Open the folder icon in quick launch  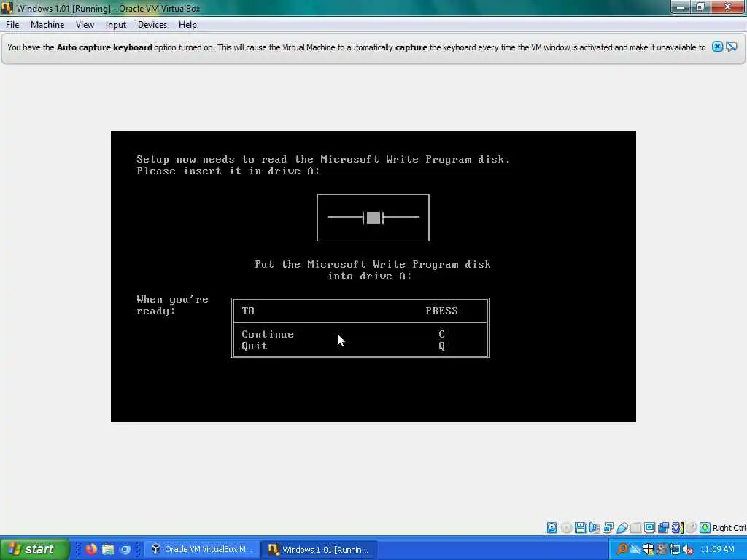point(108,549)
